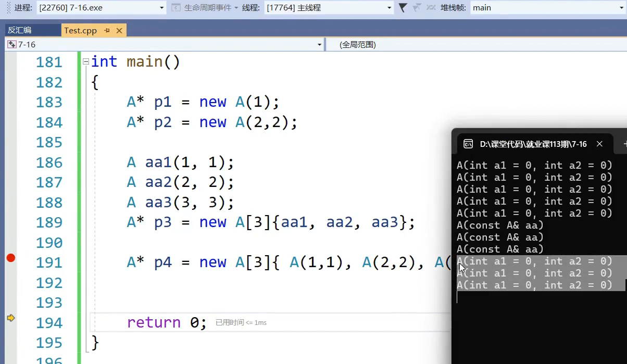
Task: Toggle the thread filter funnel icon
Action: 403,7
